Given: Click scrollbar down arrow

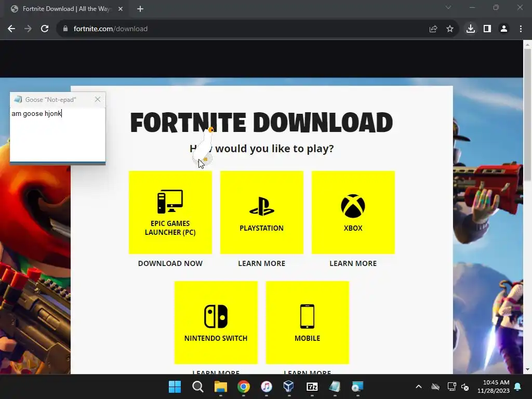Looking at the screenshot, I should pos(527,369).
